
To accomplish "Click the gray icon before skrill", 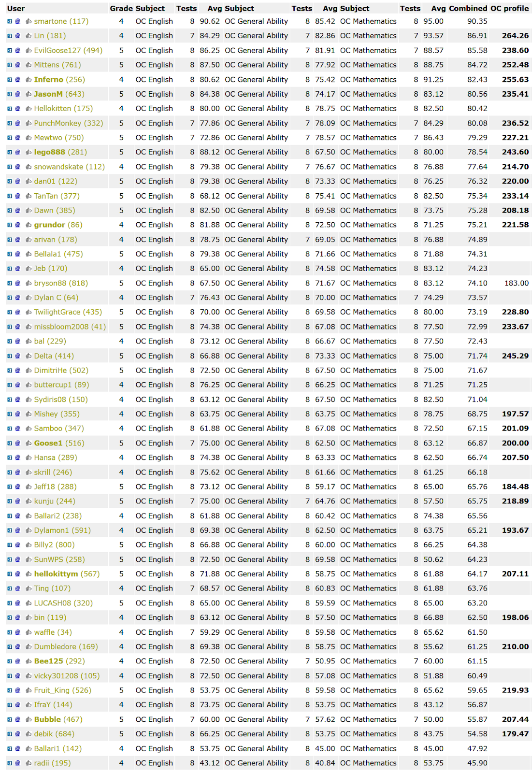I will (x=29, y=472).
